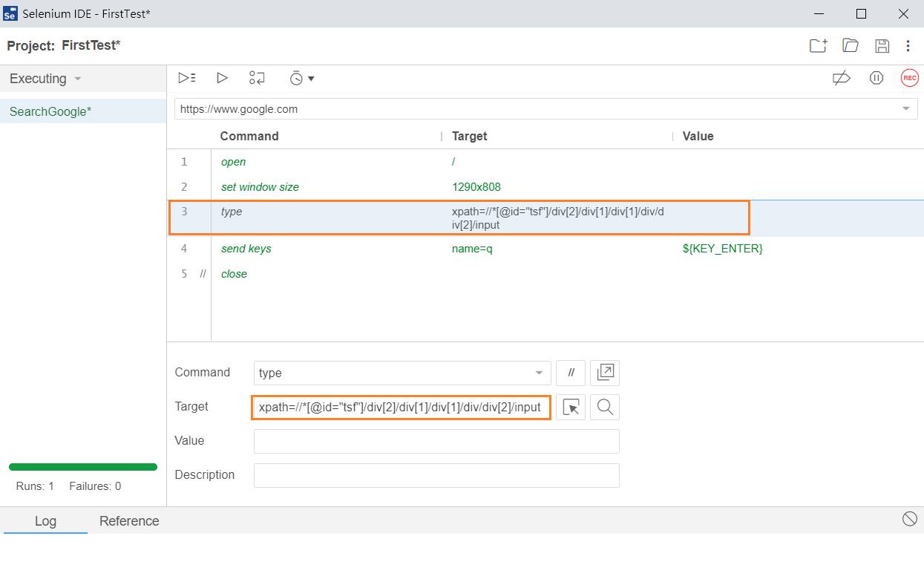Open test execution speed control
Screen dimensions: 924x562
[x=301, y=78]
